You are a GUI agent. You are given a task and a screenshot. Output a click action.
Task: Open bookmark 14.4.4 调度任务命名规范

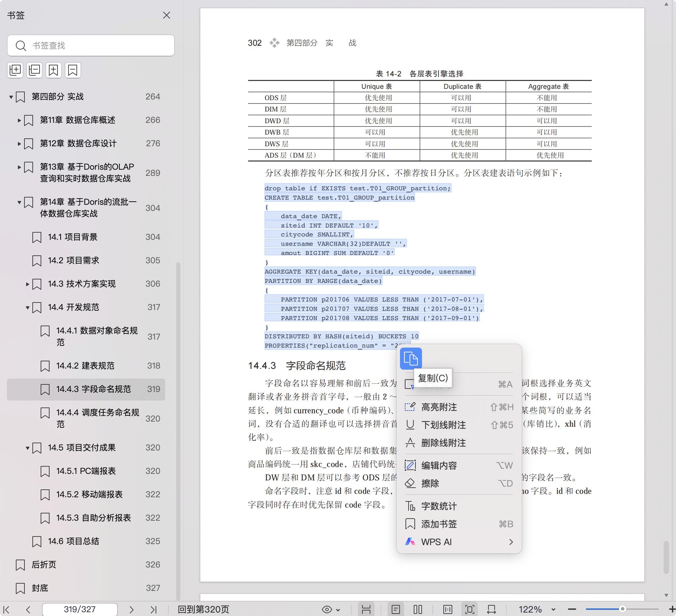coord(86,418)
